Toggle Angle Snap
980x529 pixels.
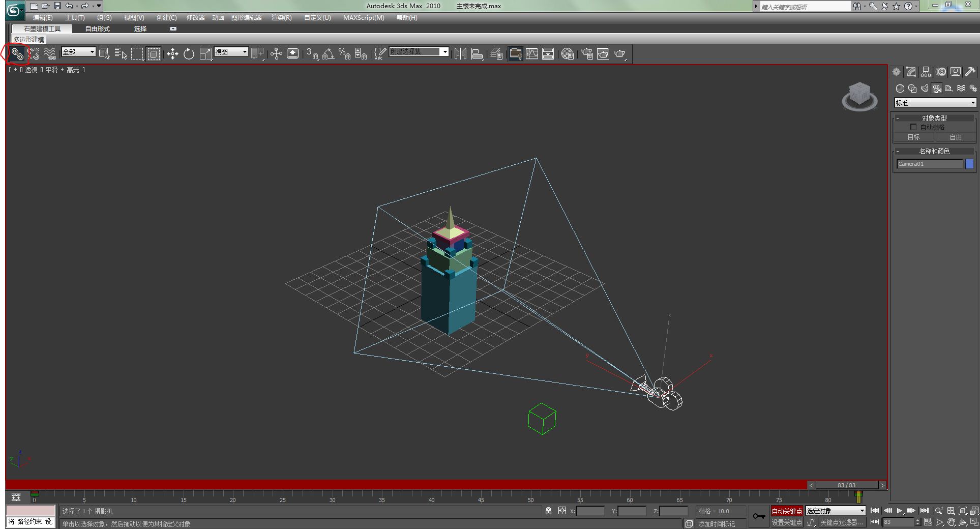329,54
